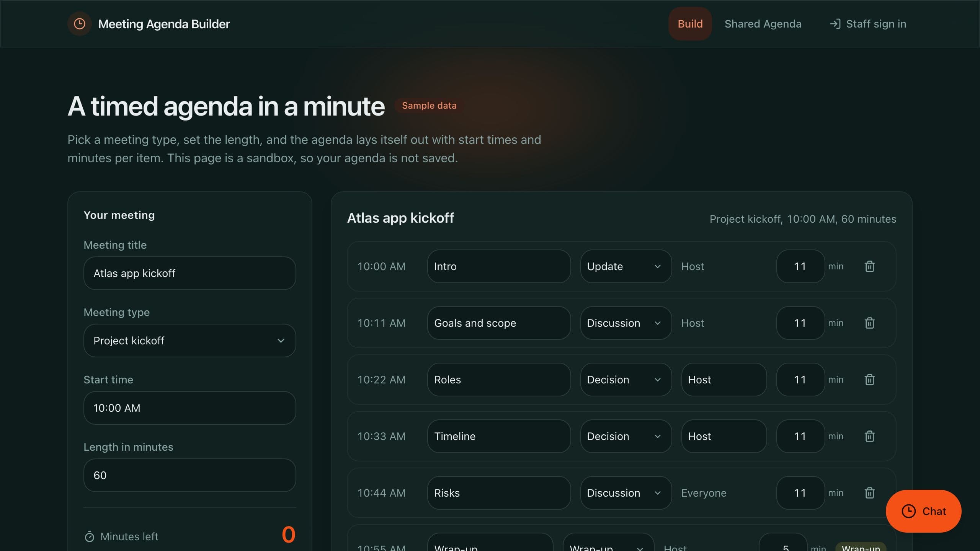This screenshot has width=980, height=551.
Task: Edit the Roles owner Host field
Action: (724, 380)
